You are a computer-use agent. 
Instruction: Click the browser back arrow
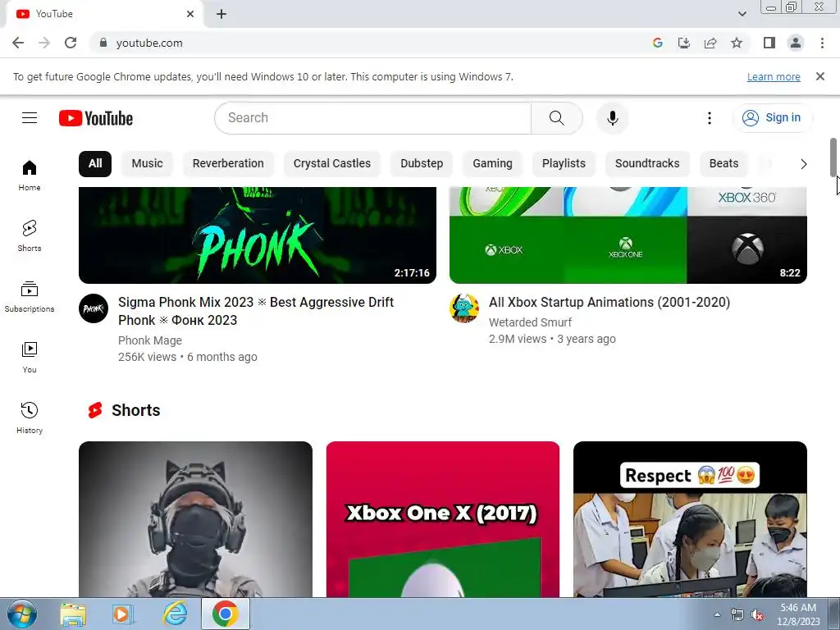tap(18, 43)
